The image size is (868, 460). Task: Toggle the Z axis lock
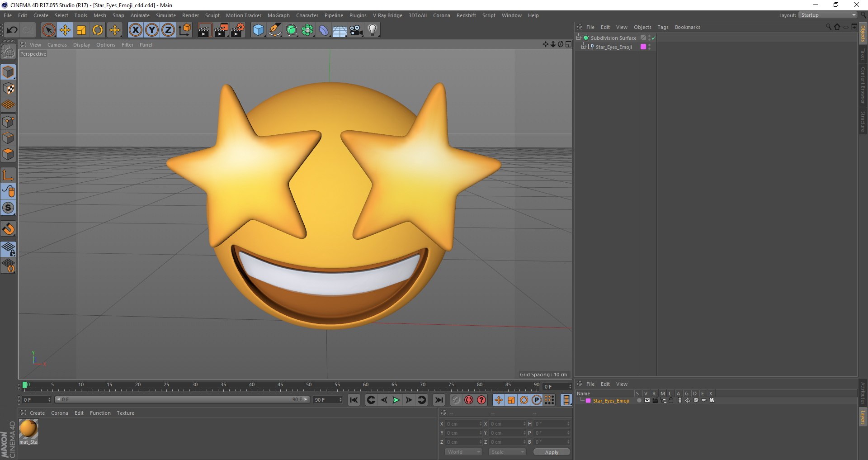click(x=168, y=30)
